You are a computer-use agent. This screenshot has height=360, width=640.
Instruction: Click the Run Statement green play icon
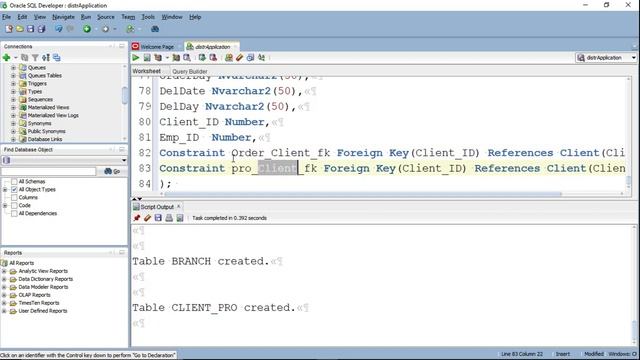pyautogui.click(x=136, y=58)
